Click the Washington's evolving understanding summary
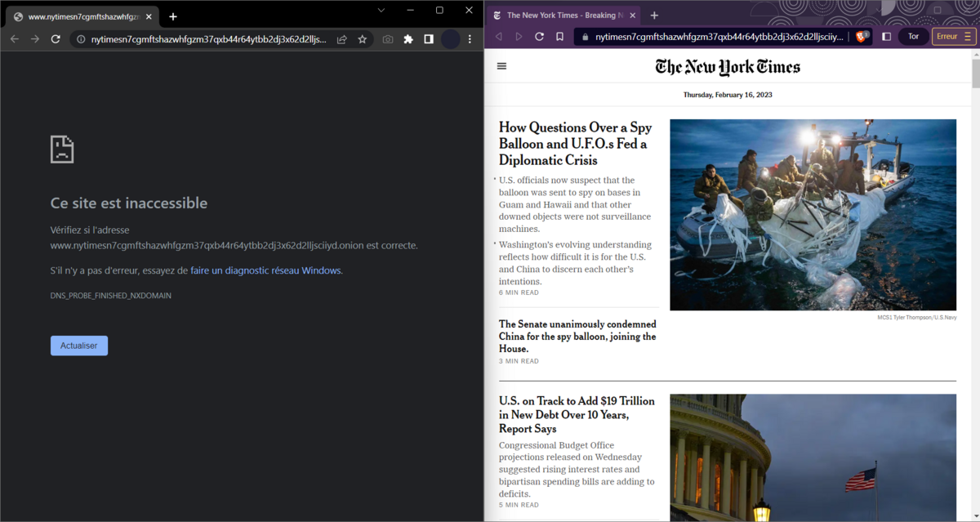This screenshot has height=522, width=980. coord(575,263)
